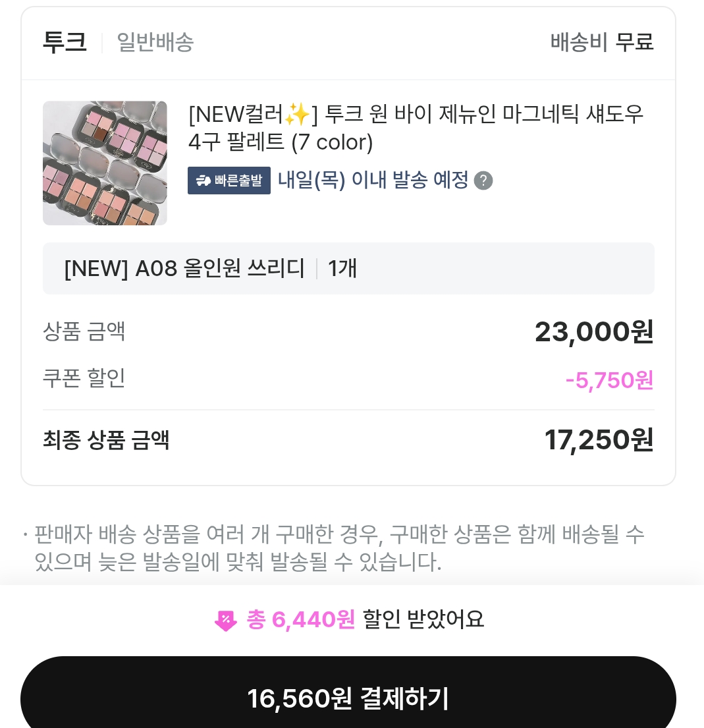Tap the 최종 상품 금액 label
Screen dimensions: 704x728
click(x=106, y=439)
